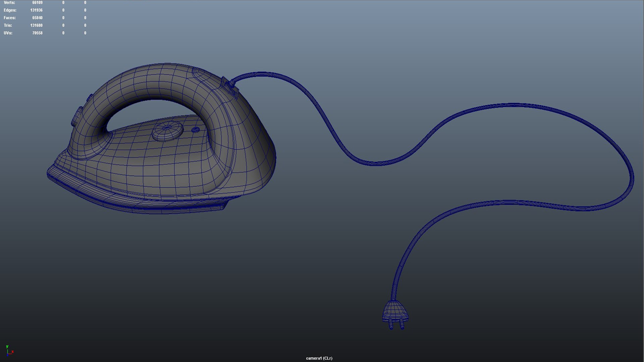
Task: Click the left prong of the plug
Action: 391,324
